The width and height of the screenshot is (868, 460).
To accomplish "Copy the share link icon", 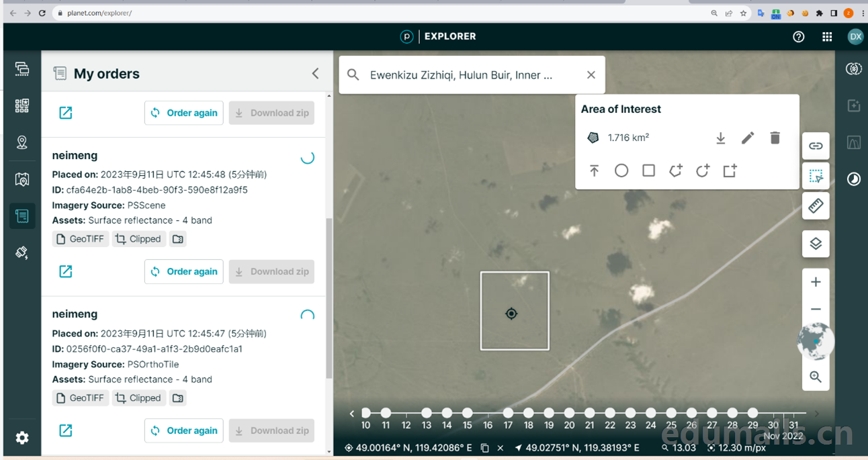I will pos(816,146).
